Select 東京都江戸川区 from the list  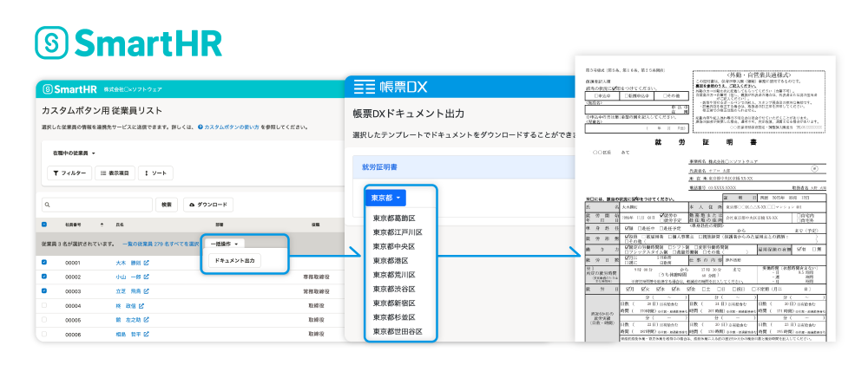click(398, 232)
